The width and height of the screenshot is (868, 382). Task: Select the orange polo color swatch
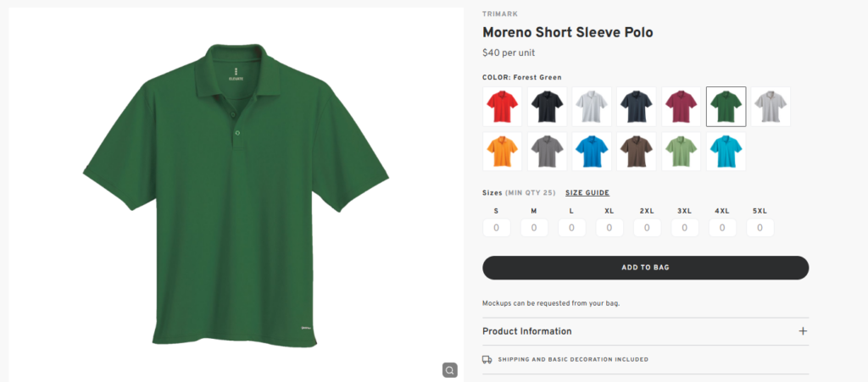pyautogui.click(x=503, y=152)
